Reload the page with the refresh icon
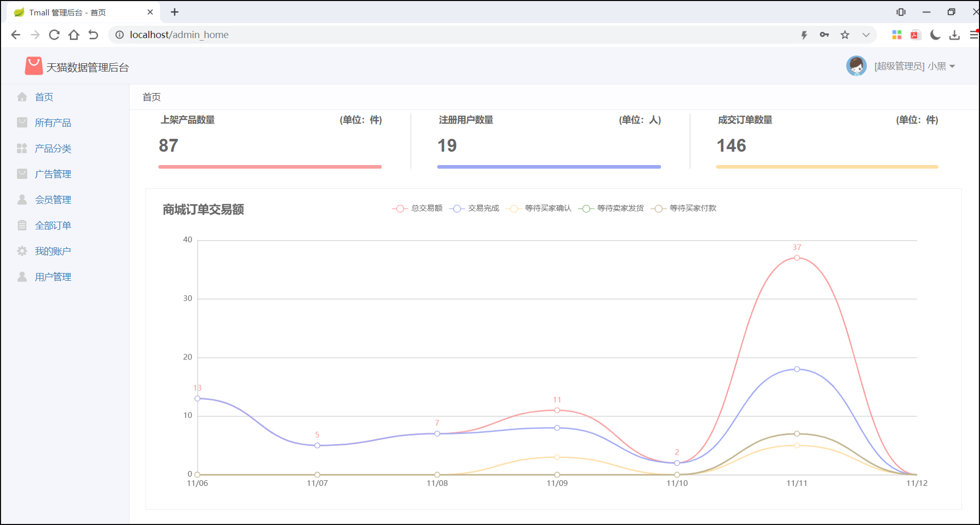The image size is (980, 525). (54, 34)
